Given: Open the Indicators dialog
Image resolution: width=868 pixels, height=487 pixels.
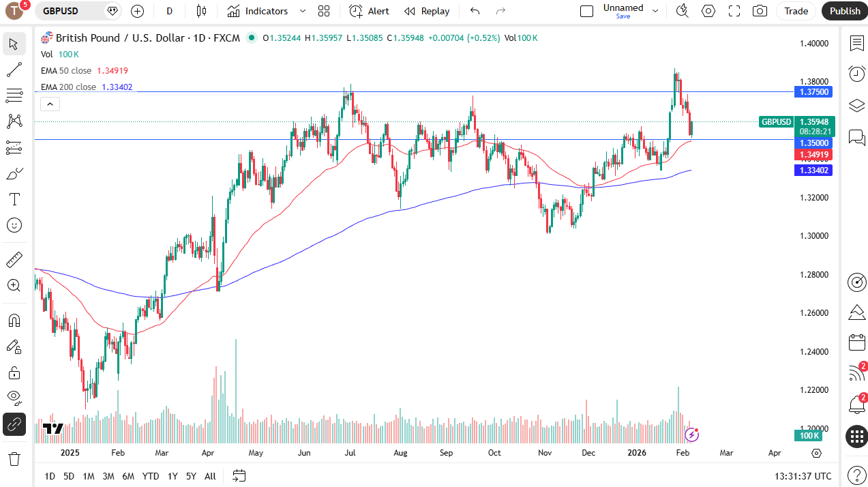Looking at the screenshot, I should (258, 11).
